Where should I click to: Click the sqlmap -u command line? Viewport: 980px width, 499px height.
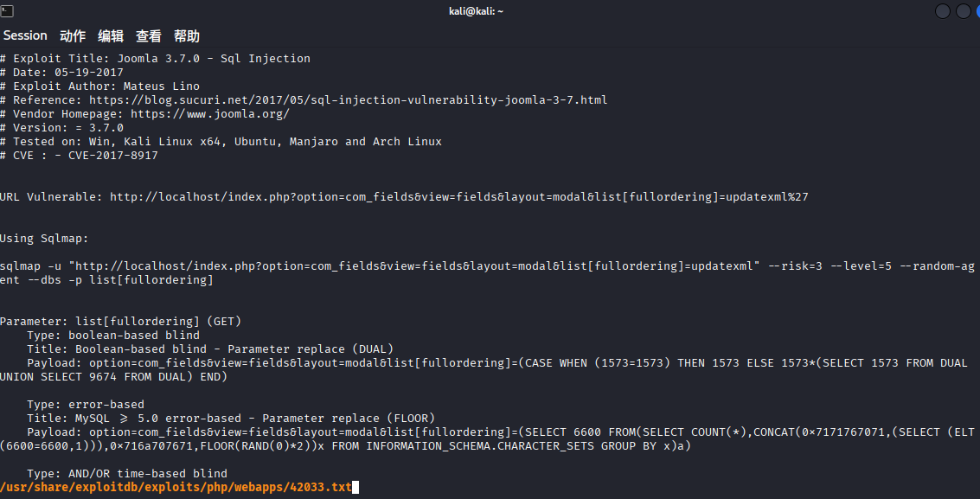click(487, 266)
